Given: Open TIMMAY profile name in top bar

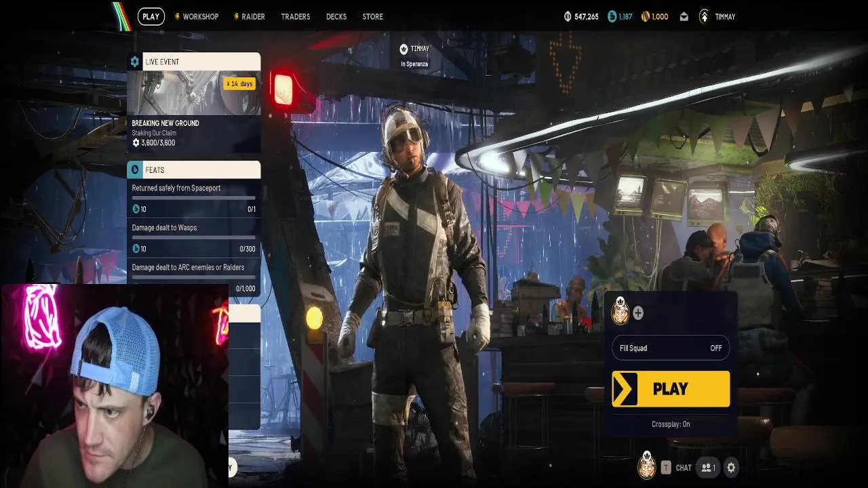Looking at the screenshot, I should (x=725, y=16).
